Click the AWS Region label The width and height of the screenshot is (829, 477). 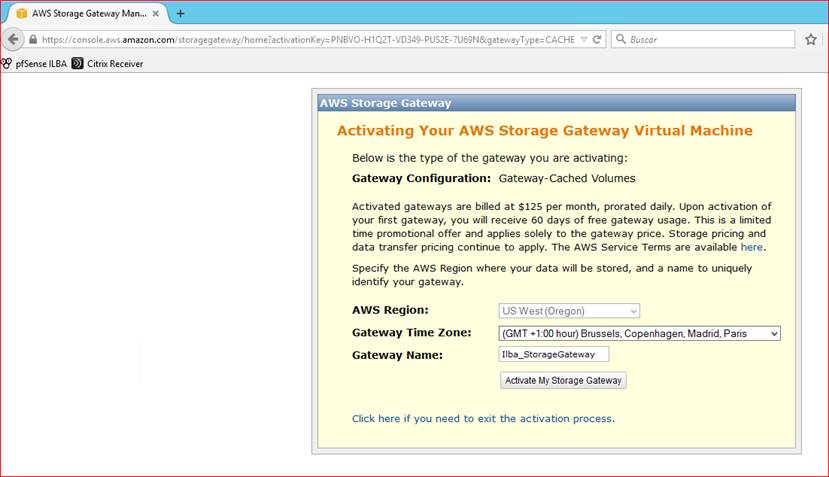tap(390, 310)
